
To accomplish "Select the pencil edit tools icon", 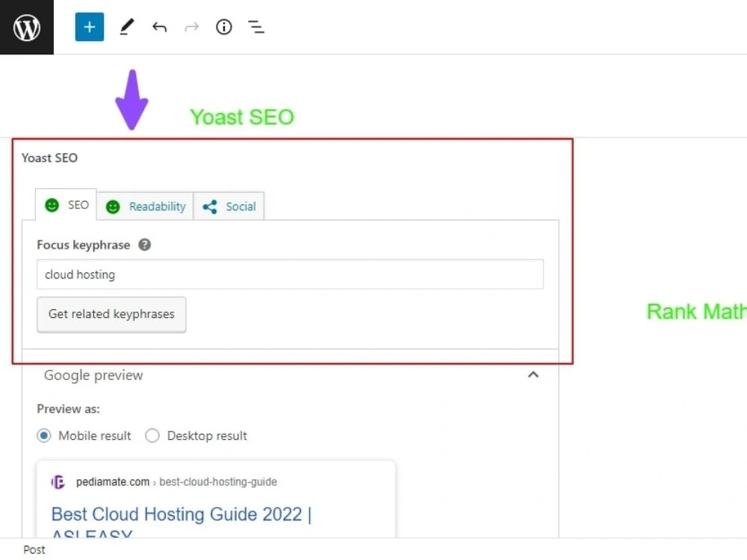I will [x=127, y=27].
